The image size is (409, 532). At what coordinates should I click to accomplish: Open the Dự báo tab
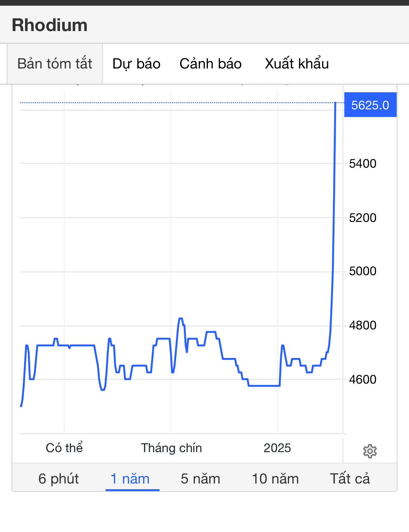(x=136, y=64)
